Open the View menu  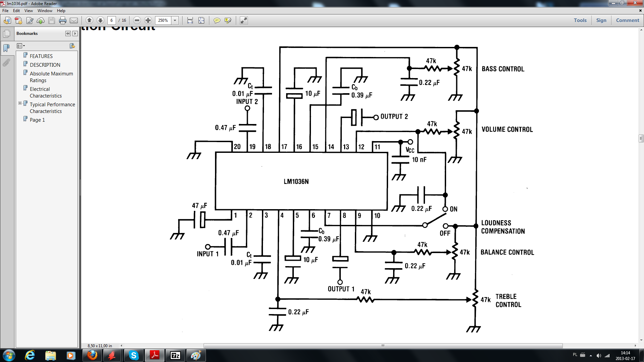[x=29, y=11]
